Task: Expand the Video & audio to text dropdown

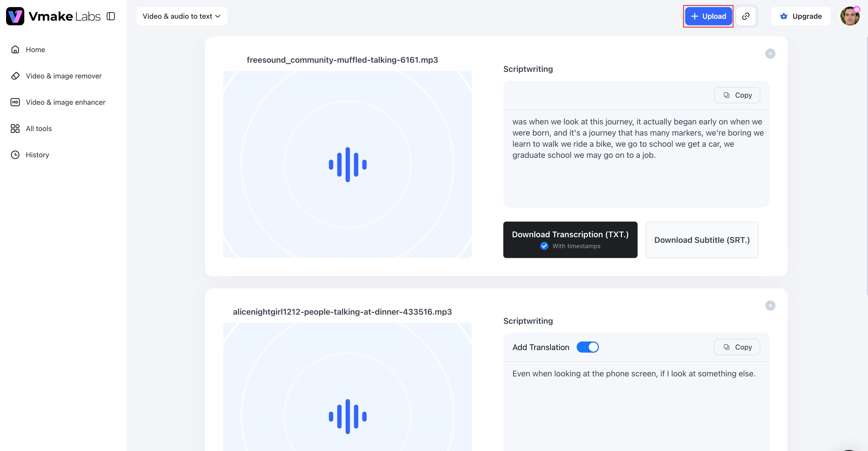Action: point(182,16)
